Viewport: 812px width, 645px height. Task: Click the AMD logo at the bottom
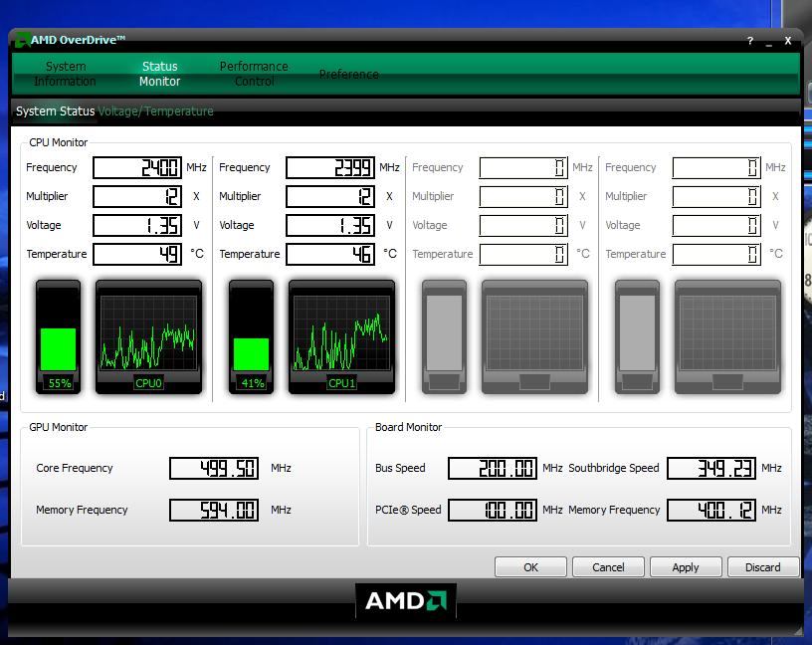click(x=406, y=601)
